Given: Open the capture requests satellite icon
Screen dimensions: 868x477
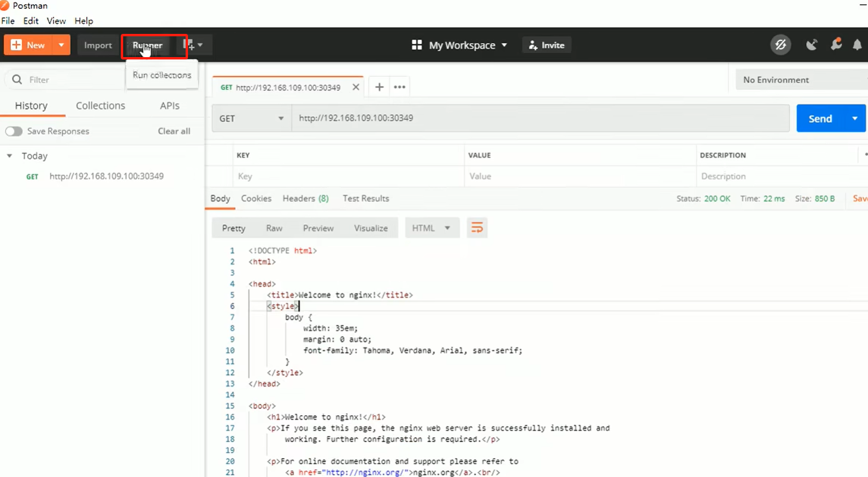Looking at the screenshot, I should (811, 45).
